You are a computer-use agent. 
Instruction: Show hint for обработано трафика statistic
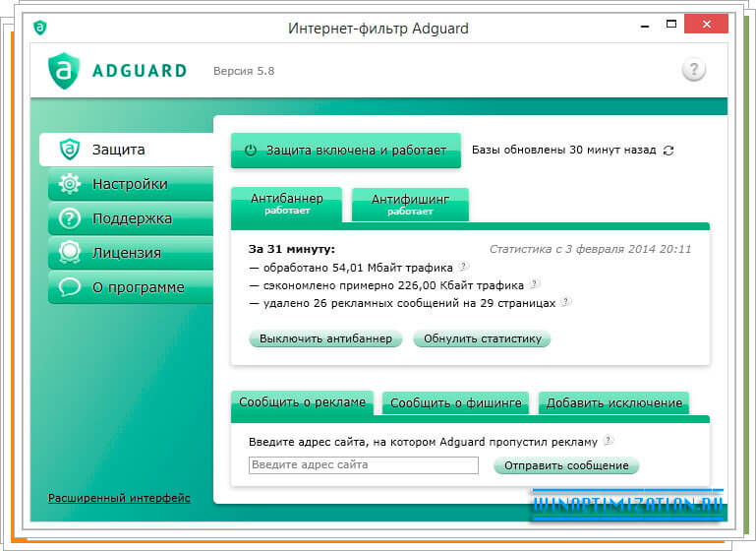(x=463, y=266)
